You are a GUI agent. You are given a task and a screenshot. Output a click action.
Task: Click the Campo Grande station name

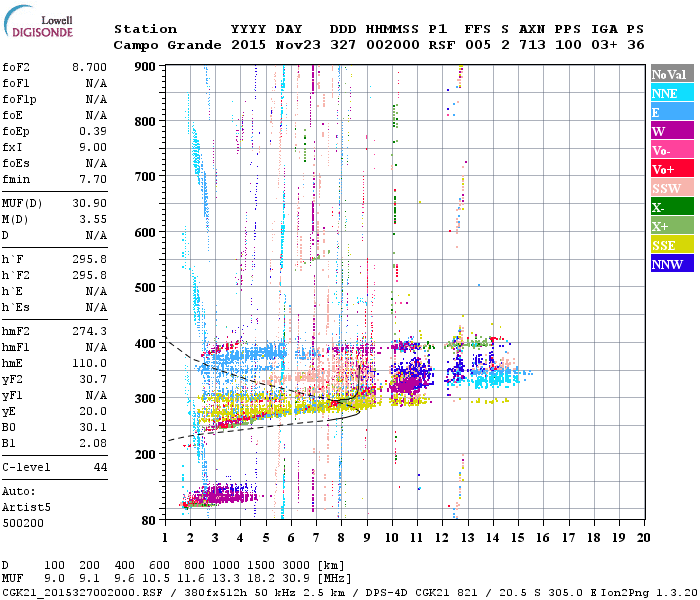167,45
